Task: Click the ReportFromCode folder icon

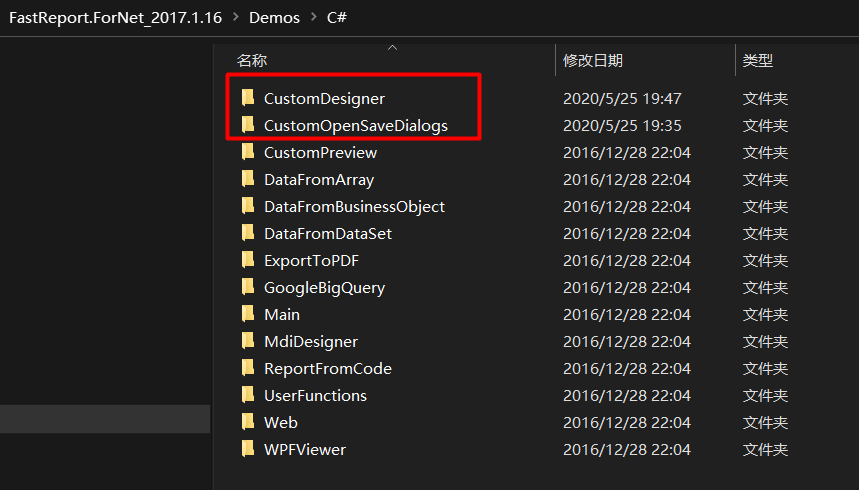Action: click(x=248, y=368)
